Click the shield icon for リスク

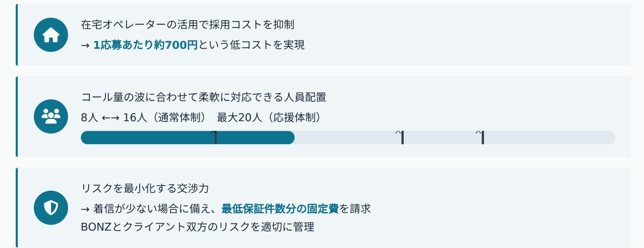[x=51, y=208]
